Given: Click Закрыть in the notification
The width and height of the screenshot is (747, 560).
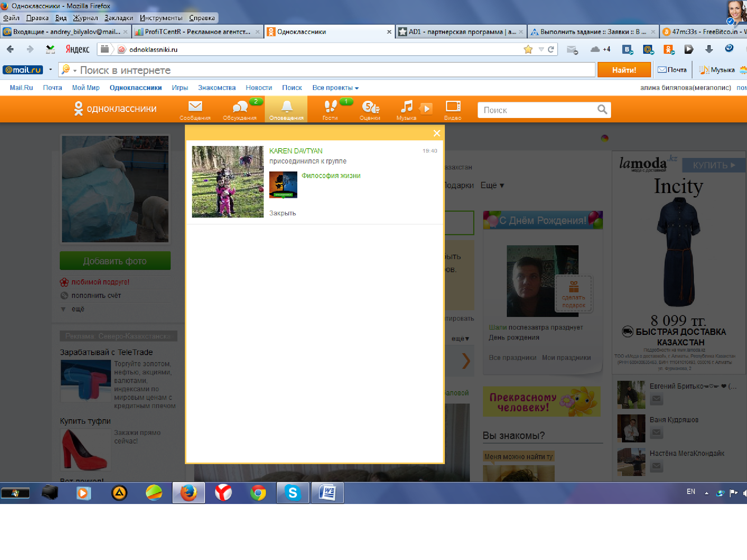Looking at the screenshot, I should pyautogui.click(x=282, y=213).
